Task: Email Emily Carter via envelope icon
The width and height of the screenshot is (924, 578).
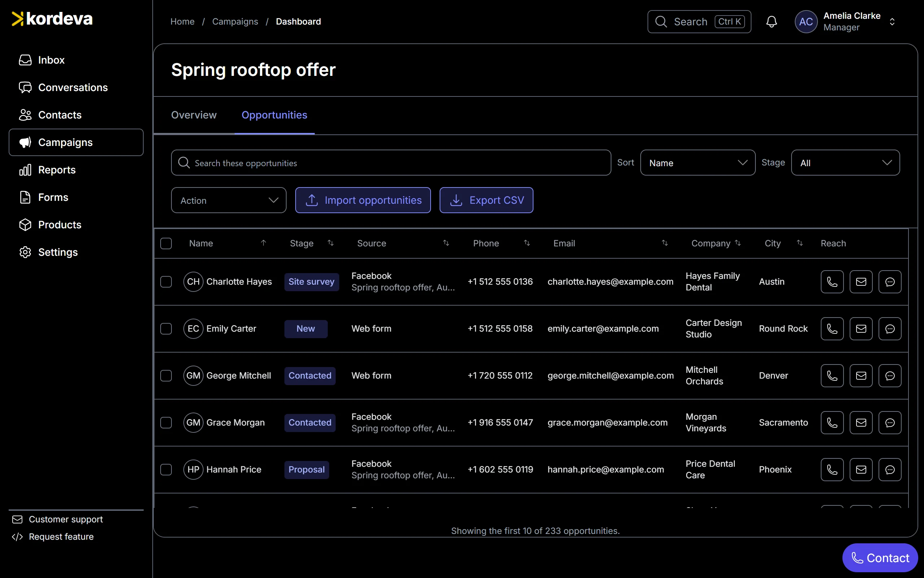Action: coord(861,329)
